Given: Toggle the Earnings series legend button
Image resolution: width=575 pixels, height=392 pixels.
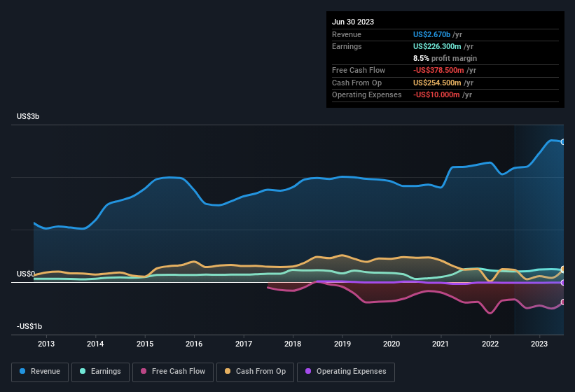Looking at the screenshot, I should (x=100, y=372).
